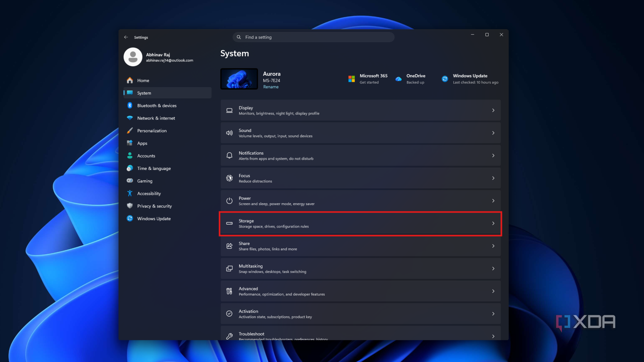Open Time & language section
644x362 pixels.
(x=168, y=168)
